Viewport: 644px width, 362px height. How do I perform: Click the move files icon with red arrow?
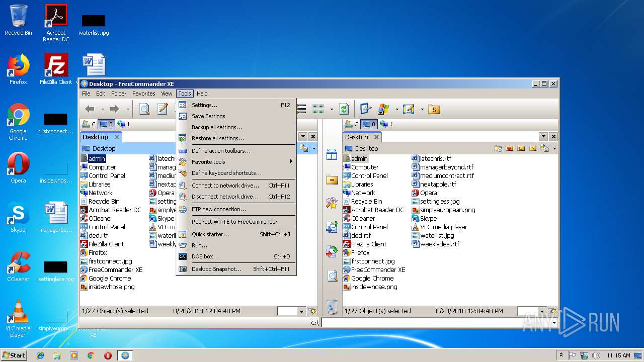(332, 251)
